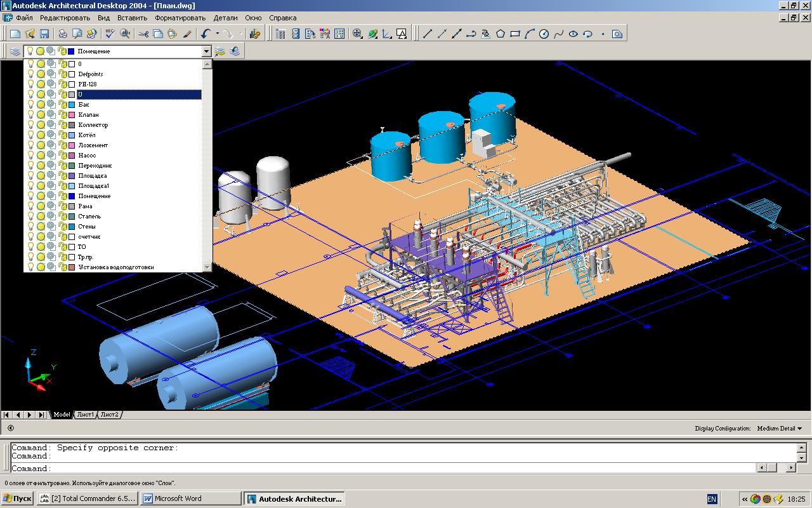Select the счетчик layer row
The image size is (812, 508).
click(113, 236)
